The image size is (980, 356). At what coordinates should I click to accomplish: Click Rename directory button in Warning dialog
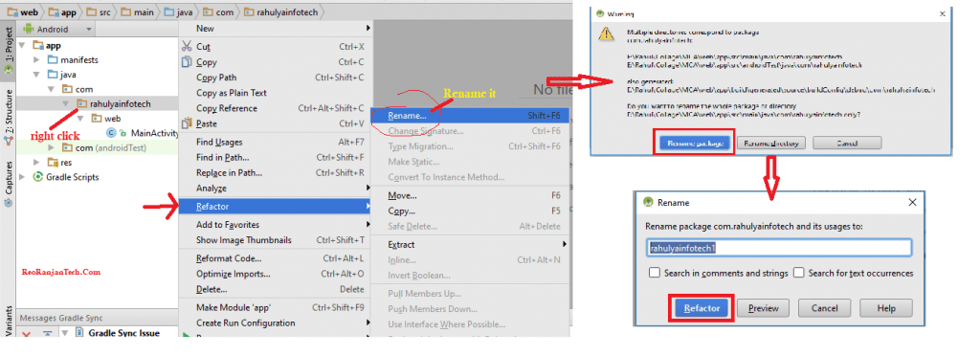coord(771,143)
